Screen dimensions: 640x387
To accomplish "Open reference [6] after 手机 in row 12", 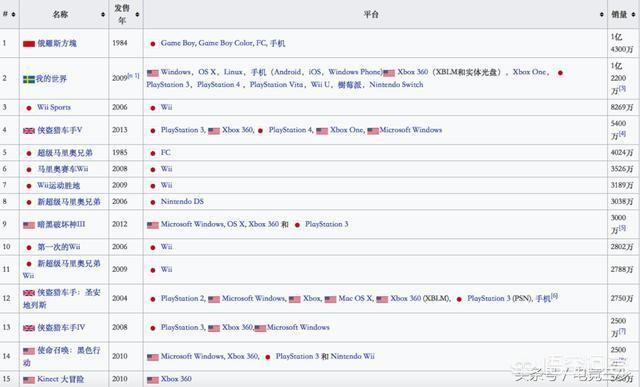I will coord(555,296).
